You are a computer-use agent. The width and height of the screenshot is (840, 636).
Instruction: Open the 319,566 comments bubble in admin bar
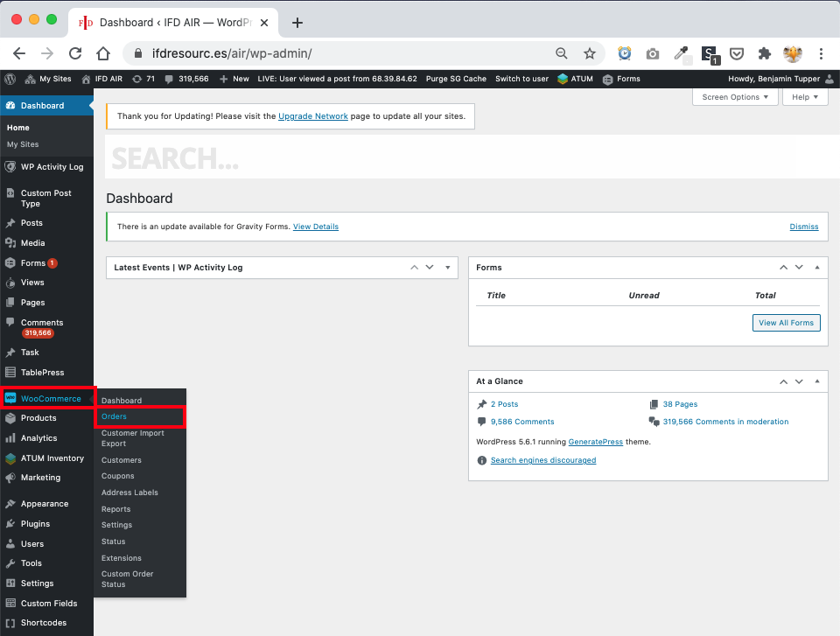[x=186, y=79]
